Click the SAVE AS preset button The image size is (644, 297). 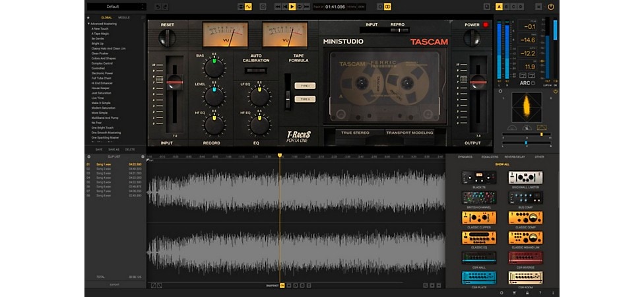tap(113, 150)
